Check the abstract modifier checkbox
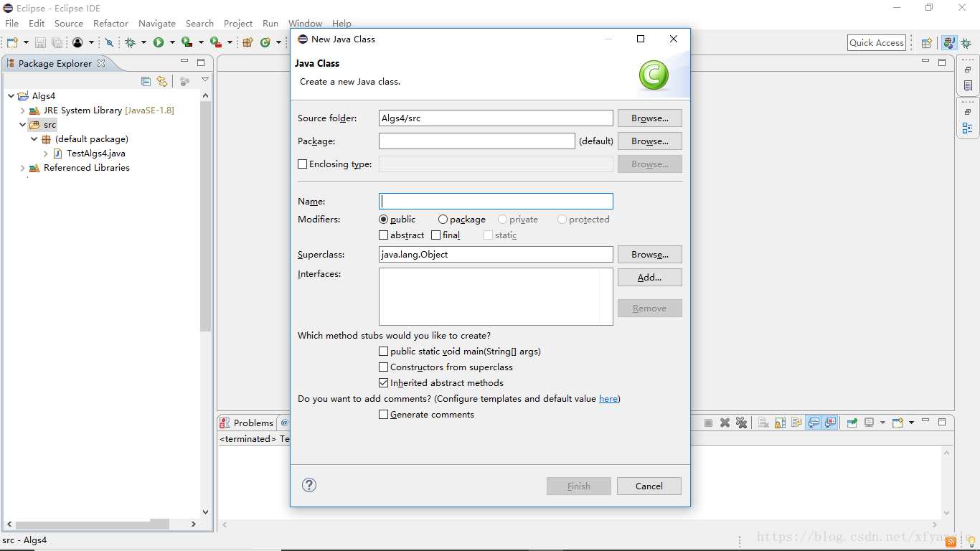The width and height of the screenshot is (980, 551). tap(383, 235)
